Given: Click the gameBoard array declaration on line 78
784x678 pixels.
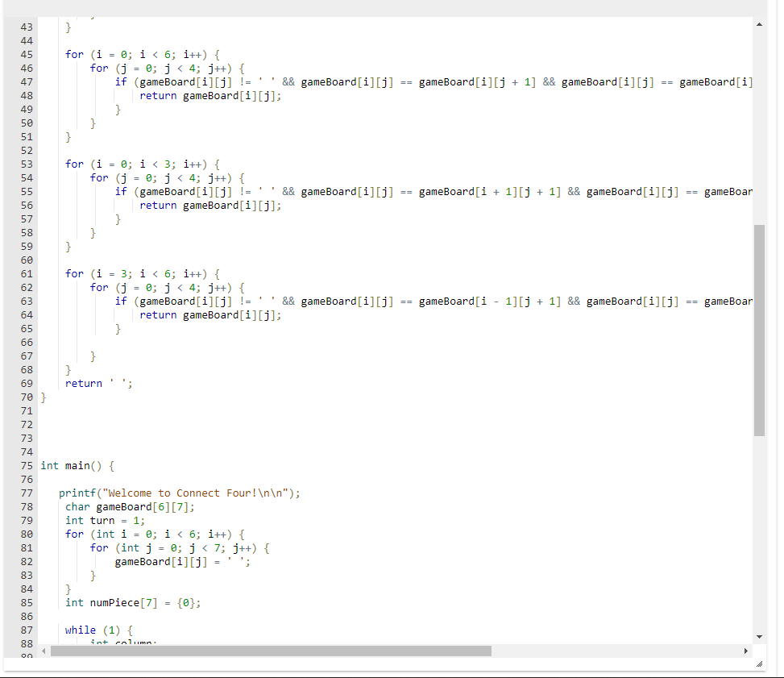Looking at the screenshot, I should [129, 506].
